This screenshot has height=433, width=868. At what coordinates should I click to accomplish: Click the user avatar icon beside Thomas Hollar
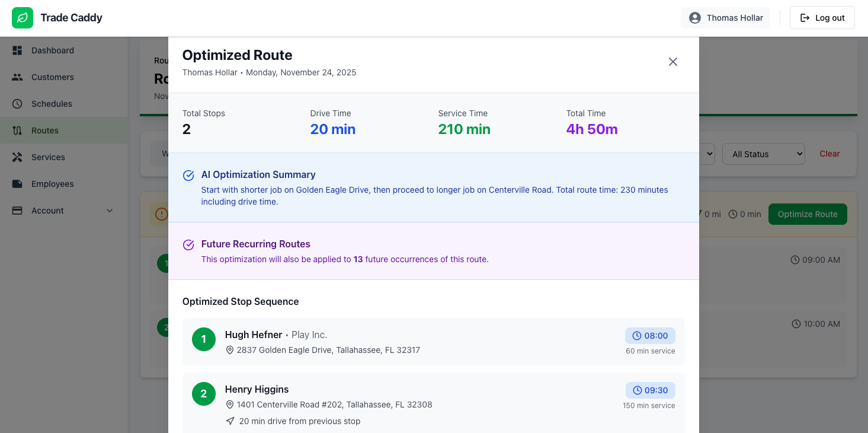point(695,18)
